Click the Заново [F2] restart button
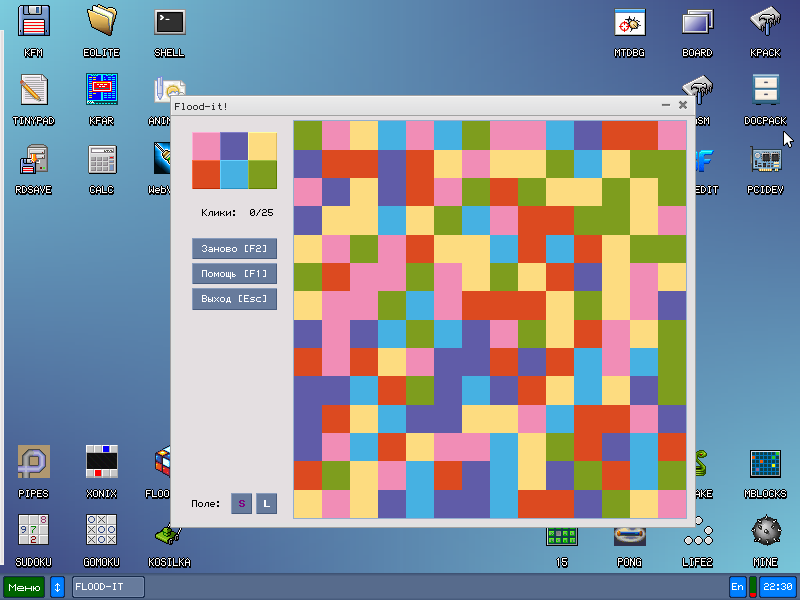The height and width of the screenshot is (600, 800). click(x=234, y=248)
